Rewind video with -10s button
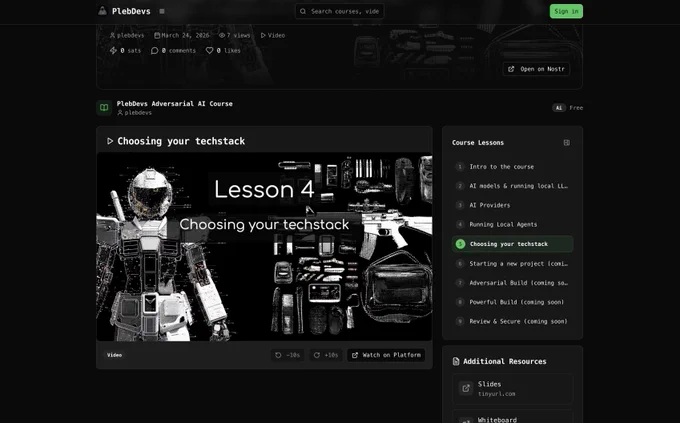This screenshot has height=423, width=680. (x=288, y=355)
